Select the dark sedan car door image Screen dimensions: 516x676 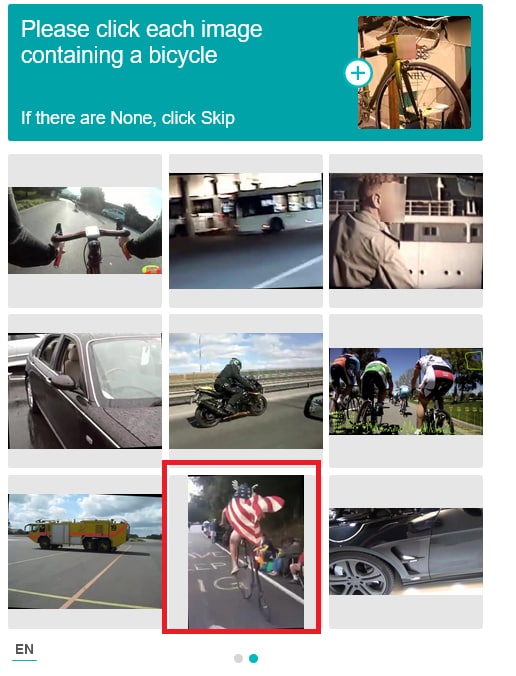(x=85, y=391)
